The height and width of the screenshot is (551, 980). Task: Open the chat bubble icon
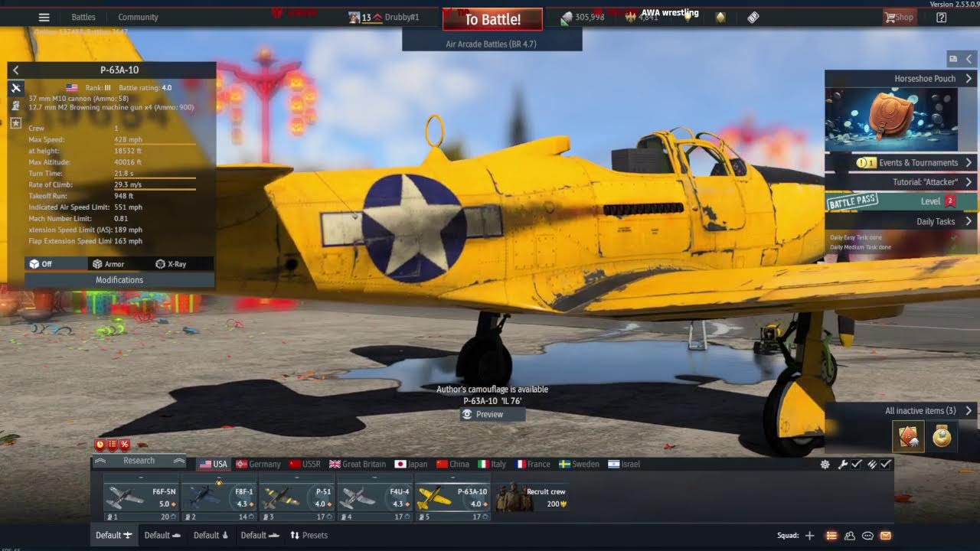coord(867,536)
